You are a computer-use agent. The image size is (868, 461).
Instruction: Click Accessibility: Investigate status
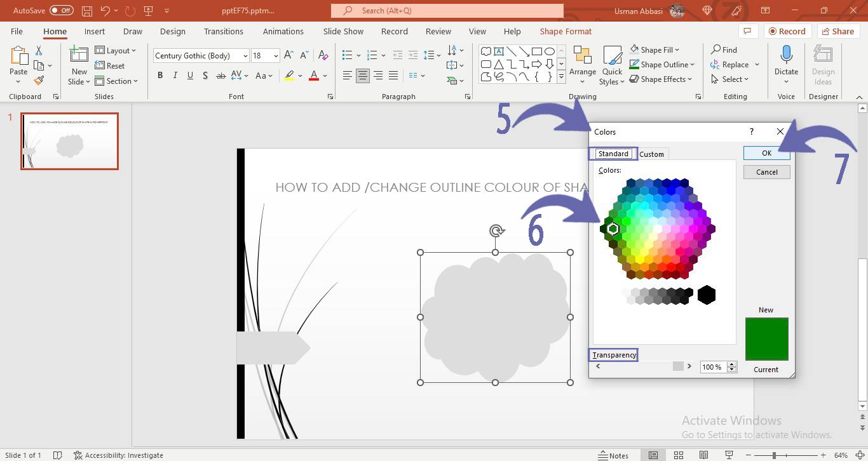[x=118, y=455]
